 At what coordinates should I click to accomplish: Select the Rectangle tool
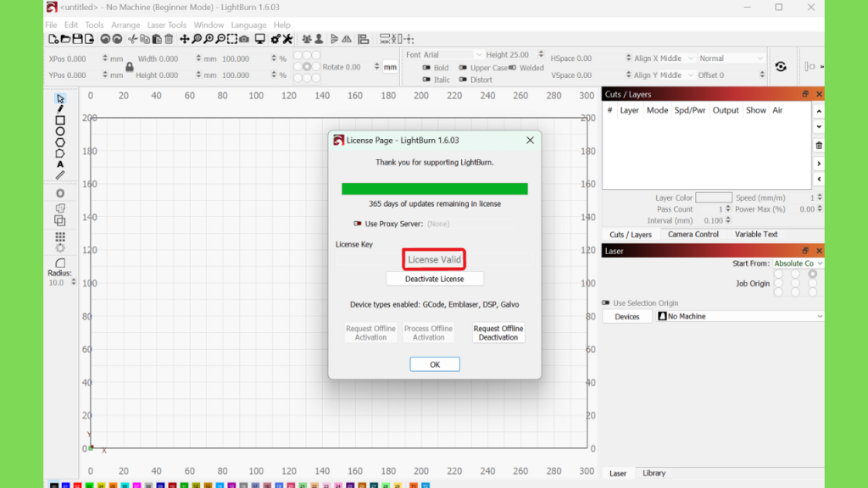(x=60, y=120)
